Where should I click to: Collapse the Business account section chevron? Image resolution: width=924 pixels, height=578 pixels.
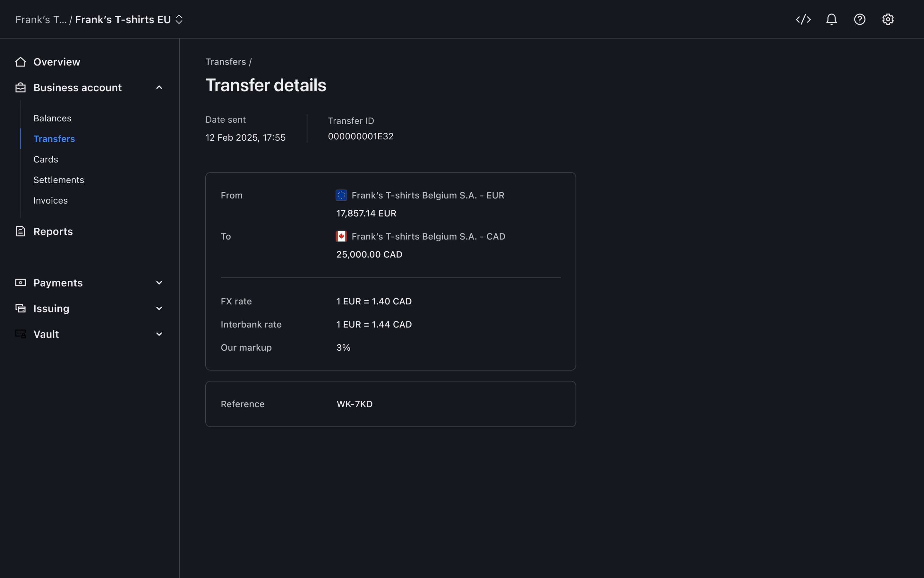click(x=159, y=88)
